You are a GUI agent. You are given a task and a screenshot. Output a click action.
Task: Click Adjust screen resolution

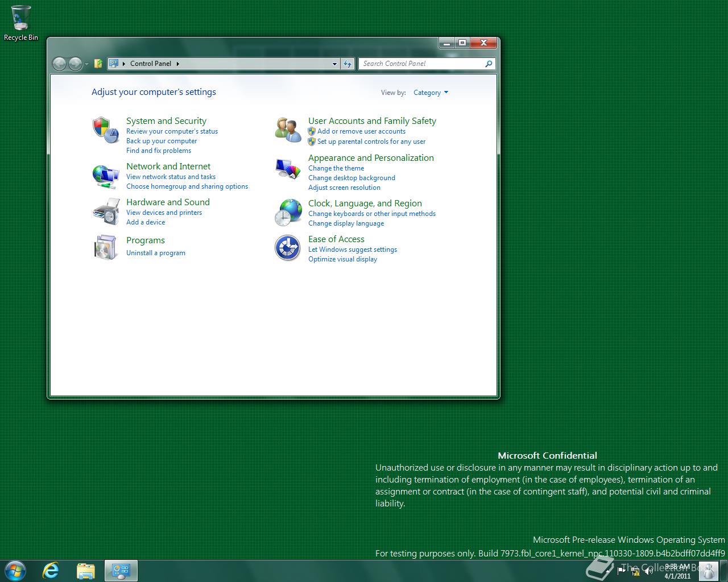344,188
